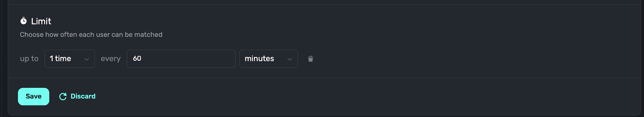Click the "minutes" text in dropdown
The width and height of the screenshot is (644, 117).
259,59
